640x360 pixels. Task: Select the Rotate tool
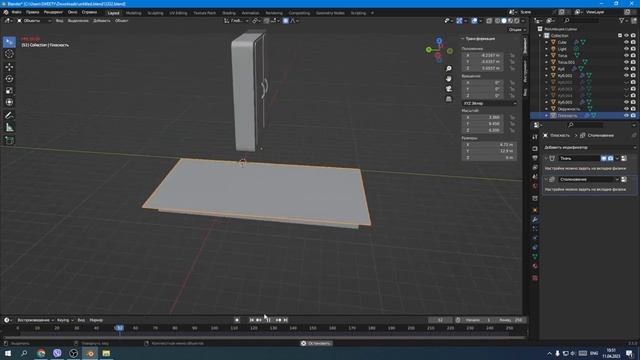[x=9, y=78]
